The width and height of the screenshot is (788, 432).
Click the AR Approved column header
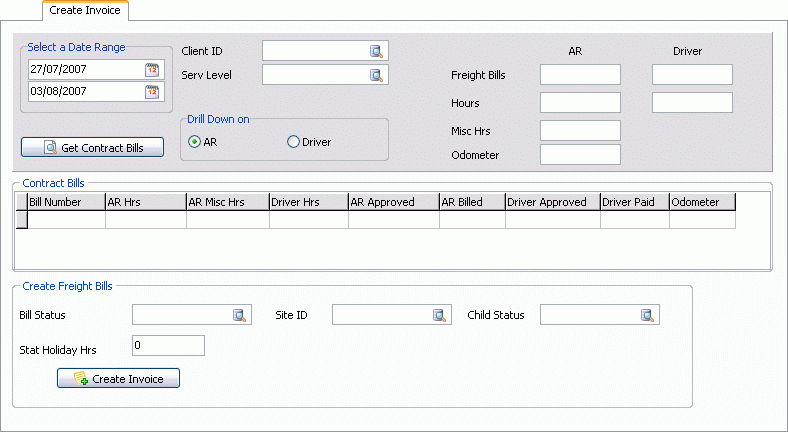coord(393,202)
